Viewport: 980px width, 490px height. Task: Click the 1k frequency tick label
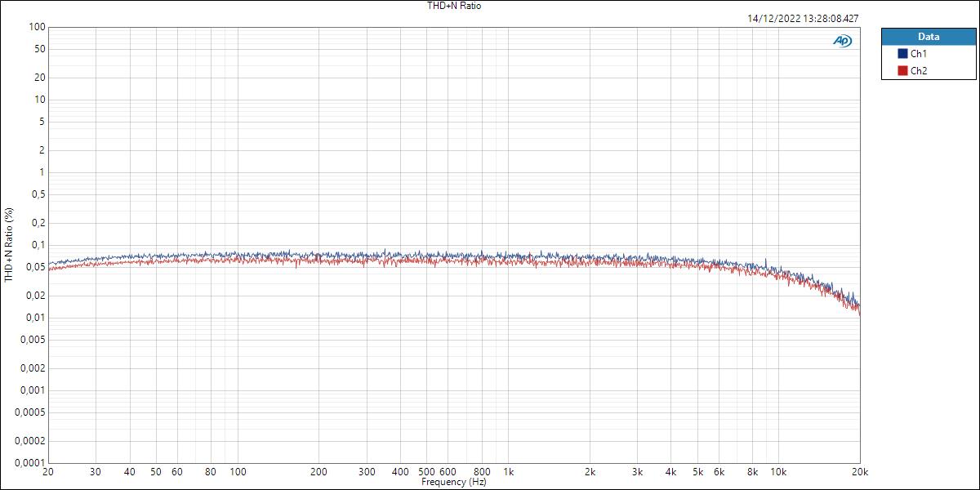pyautogui.click(x=510, y=472)
